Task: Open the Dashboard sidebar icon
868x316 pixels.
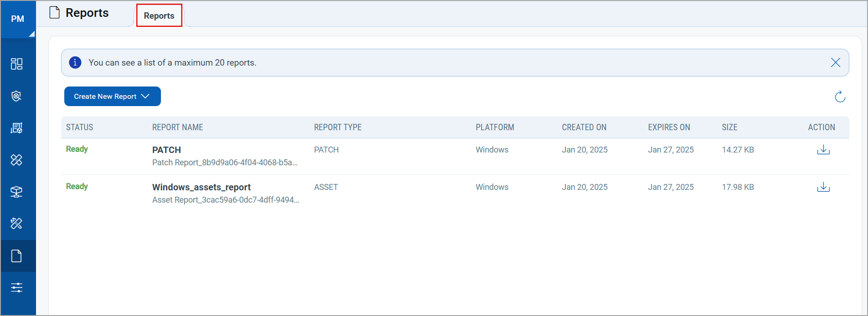Action: [17, 64]
